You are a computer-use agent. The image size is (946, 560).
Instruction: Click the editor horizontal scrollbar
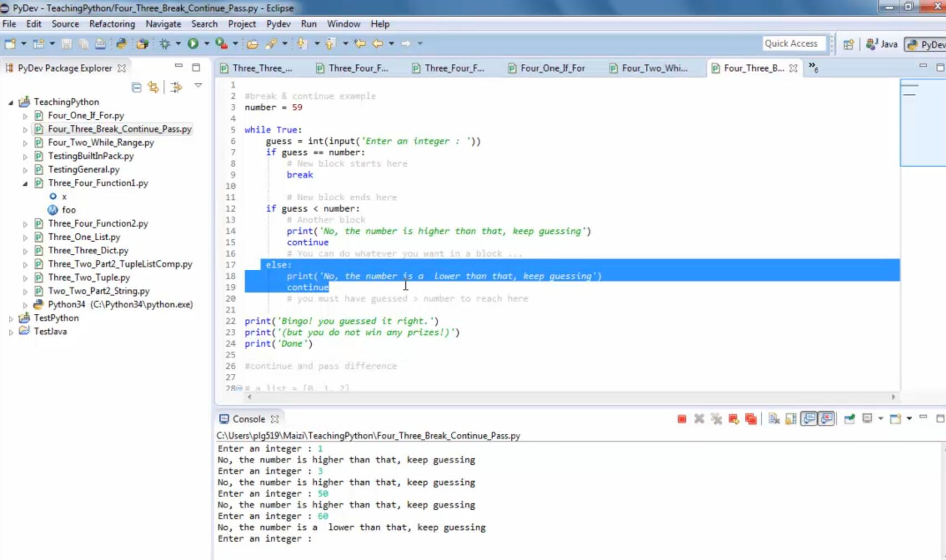coord(571,397)
